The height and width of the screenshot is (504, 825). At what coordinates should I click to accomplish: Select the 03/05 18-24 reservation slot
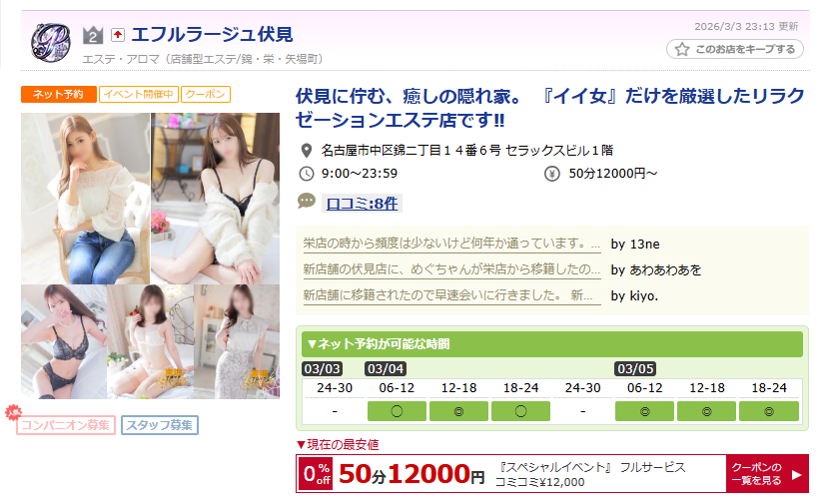click(769, 411)
